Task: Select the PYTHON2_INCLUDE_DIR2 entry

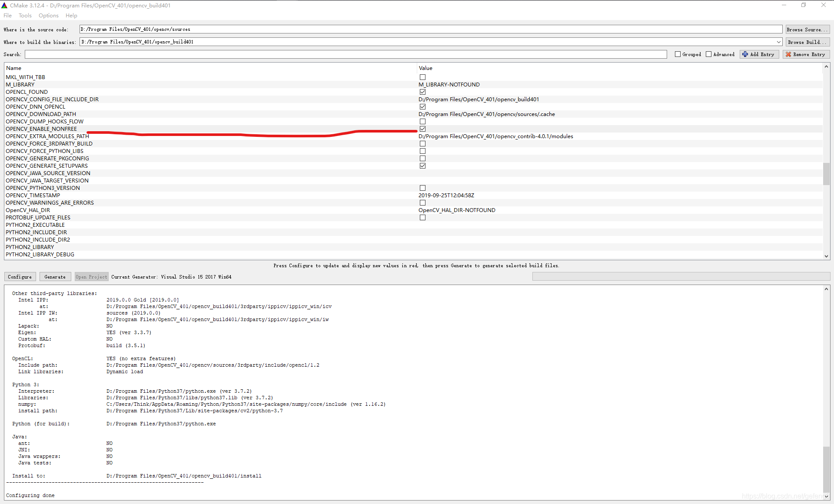Action: coord(38,240)
